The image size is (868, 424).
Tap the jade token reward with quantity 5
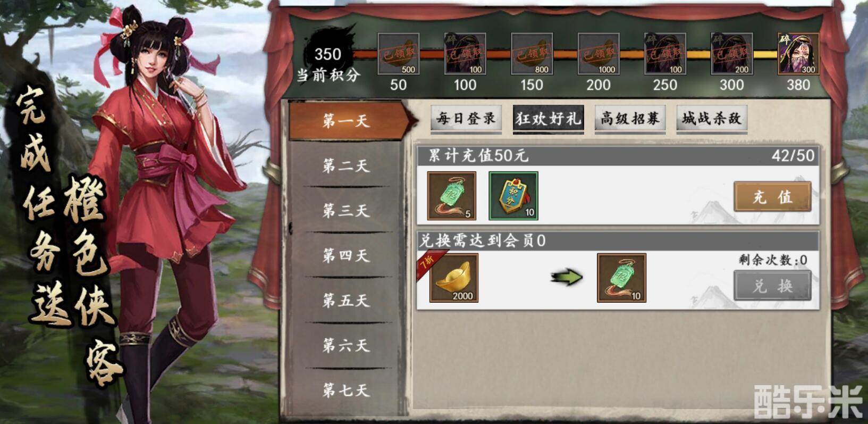[x=452, y=195]
